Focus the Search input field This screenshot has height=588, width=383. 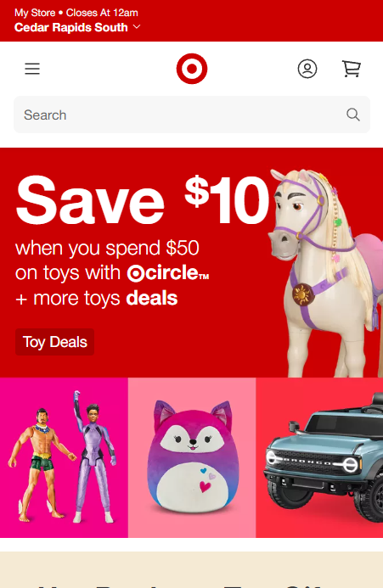[192, 115]
